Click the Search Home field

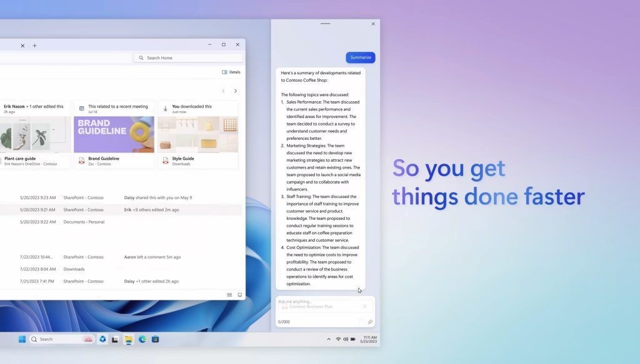(188, 58)
